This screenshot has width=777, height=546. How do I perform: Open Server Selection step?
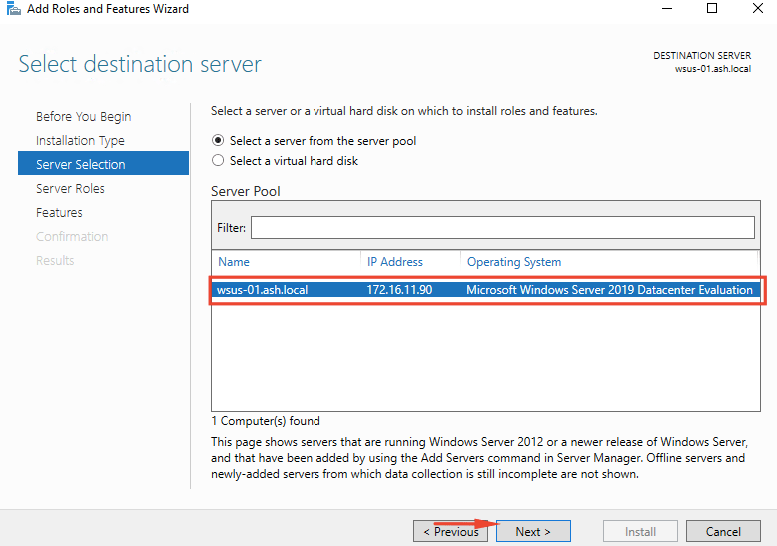pos(103,164)
